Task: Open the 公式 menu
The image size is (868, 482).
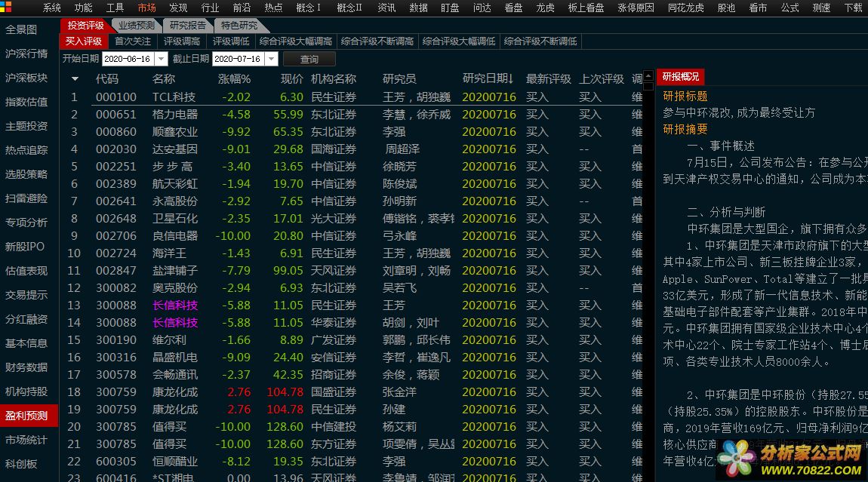Action: pyautogui.click(x=790, y=8)
